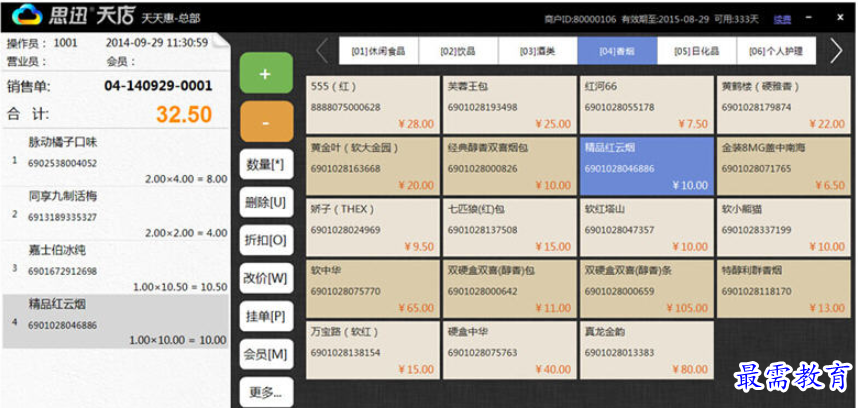858x408 pixels.
Task: Select product 555（红） ¥28.00
Action: [x=373, y=105]
